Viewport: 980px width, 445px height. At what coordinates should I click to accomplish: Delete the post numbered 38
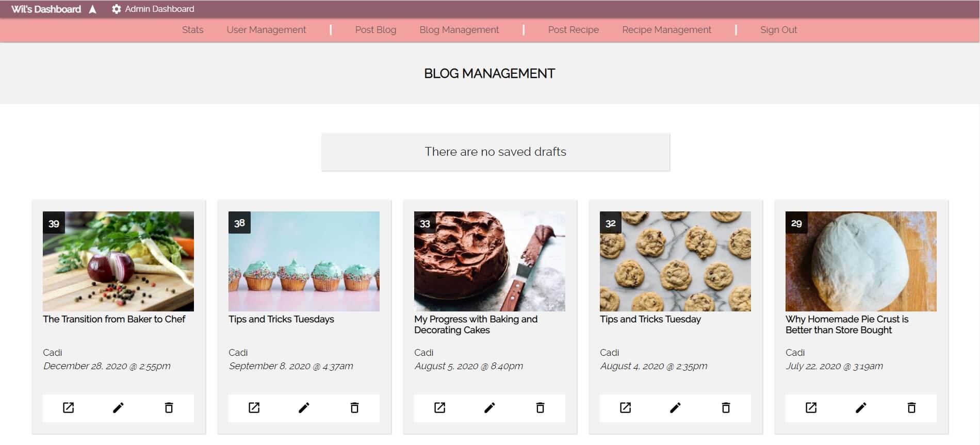point(354,408)
